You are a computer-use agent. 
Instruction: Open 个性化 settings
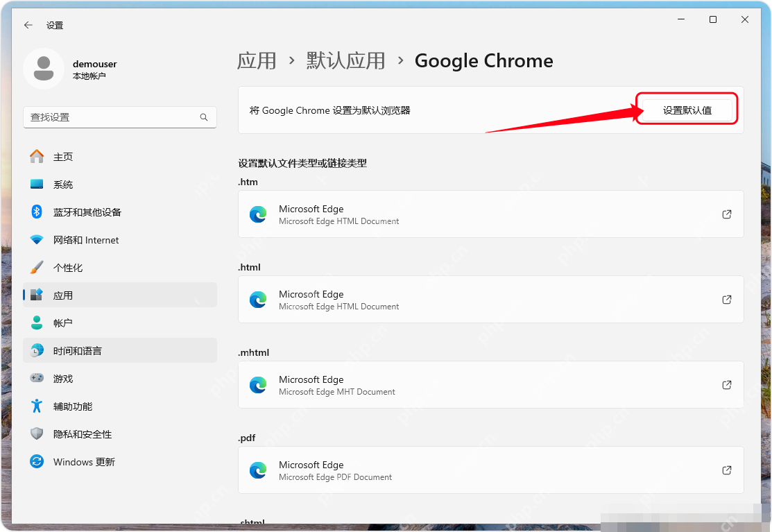(x=119, y=267)
